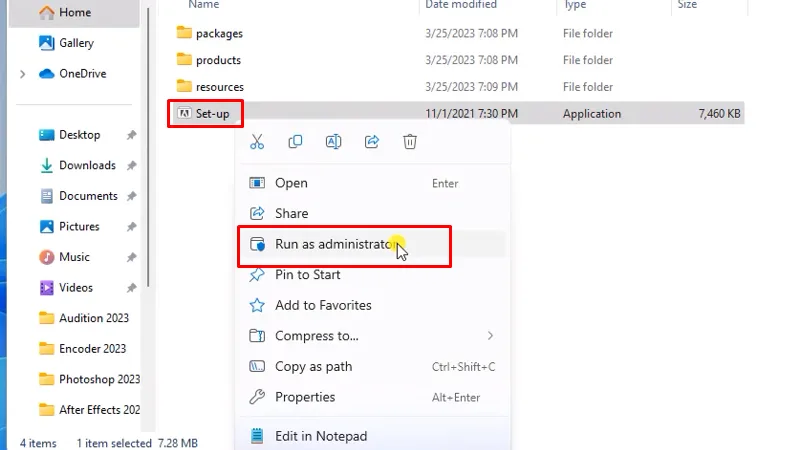Open Properties from the context menu
The image size is (800, 450).
pyautogui.click(x=373, y=397)
